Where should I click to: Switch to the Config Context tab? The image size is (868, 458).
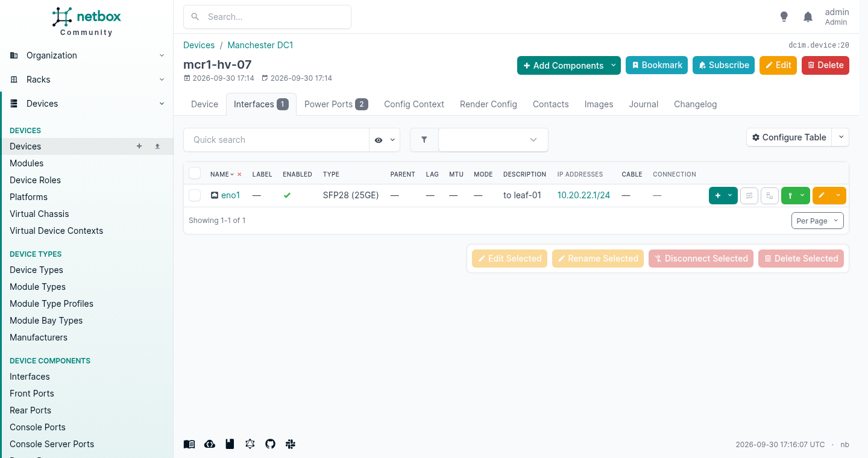pos(414,104)
